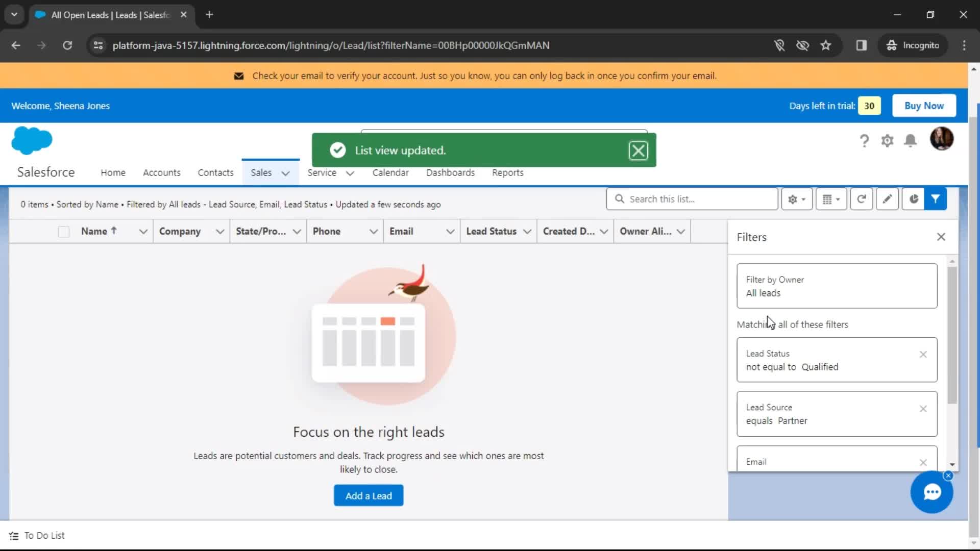The image size is (980, 551).
Task: Select all rows checkbox in header
Action: coord(64,232)
